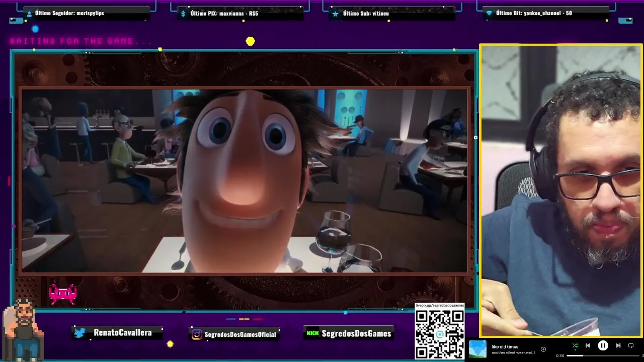Click the Kick logo icon
This screenshot has width=644, height=362.
pos(312,333)
